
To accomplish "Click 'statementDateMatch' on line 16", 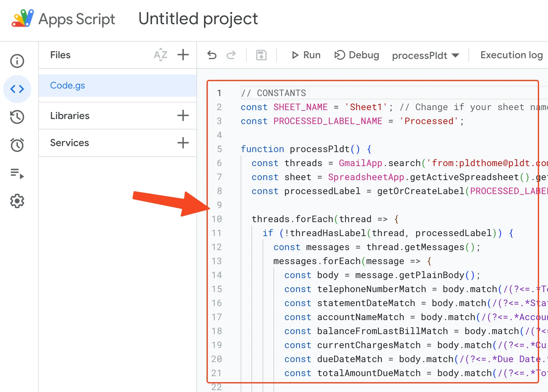I will (366, 303).
